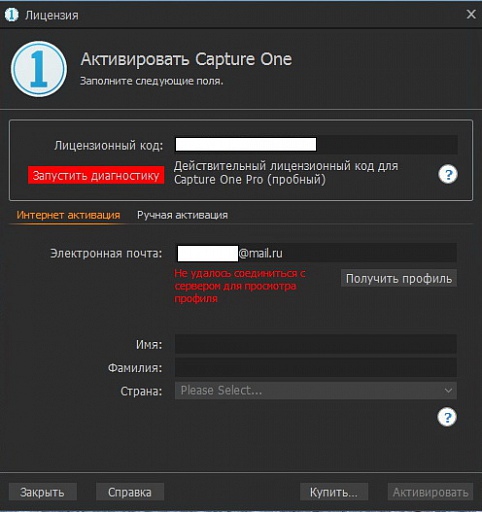Click the Фамилия input field

316,368
